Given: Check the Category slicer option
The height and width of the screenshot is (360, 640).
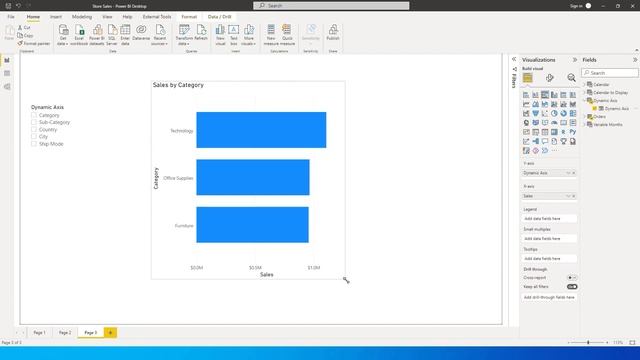Looking at the screenshot, I should (x=34, y=115).
